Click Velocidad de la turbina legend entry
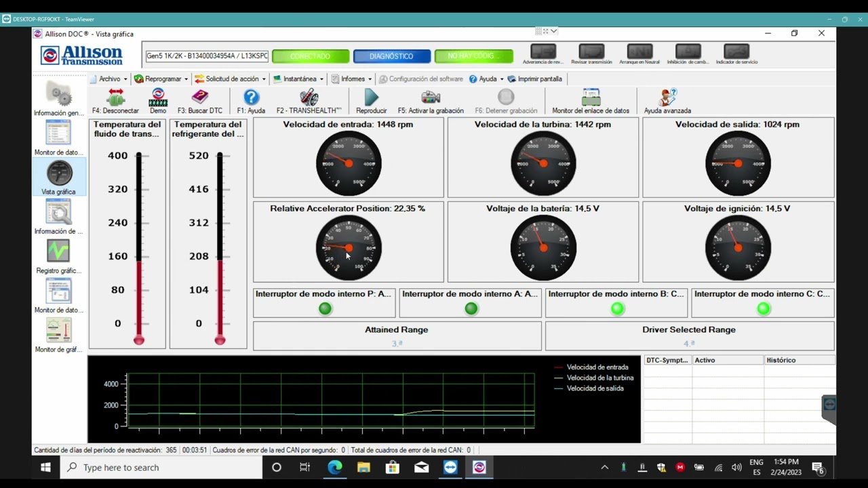The image size is (868, 488). click(594, 378)
